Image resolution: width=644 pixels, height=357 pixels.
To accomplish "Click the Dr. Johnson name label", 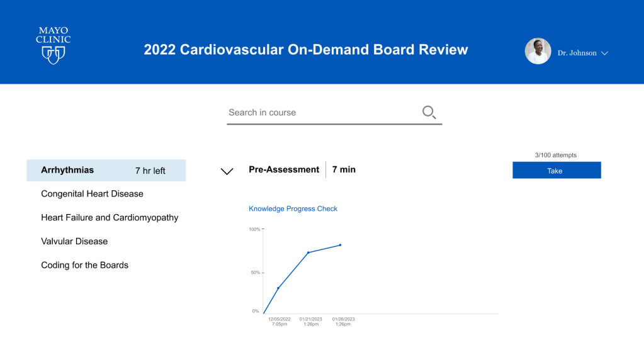I will [x=577, y=53].
